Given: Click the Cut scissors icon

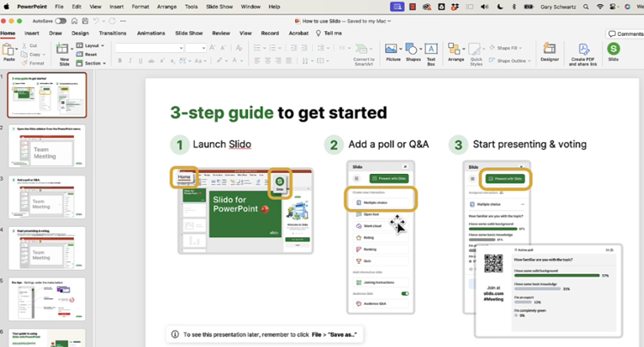Looking at the screenshot, I should [x=25, y=45].
